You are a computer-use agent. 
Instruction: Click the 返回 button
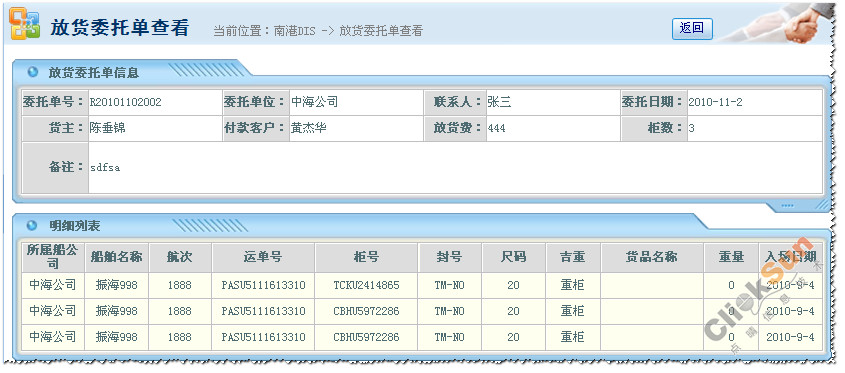pyautogui.click(x=692, y=29)
